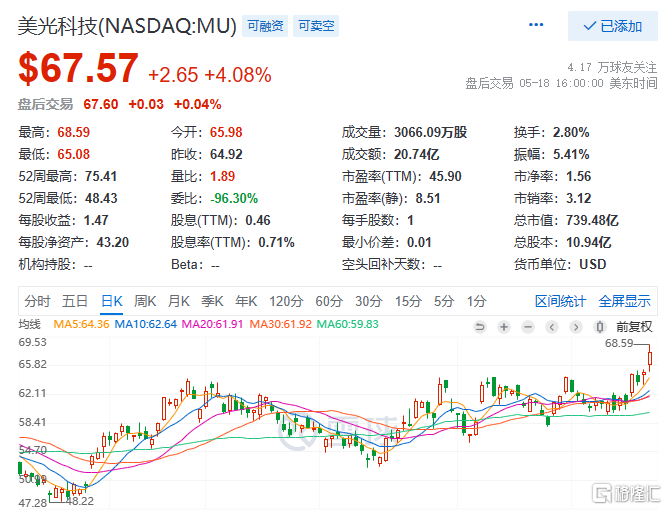Click 全屏显示 to show fullscreen chart
The height and width of the screenshot is (510, 667).
624,300
